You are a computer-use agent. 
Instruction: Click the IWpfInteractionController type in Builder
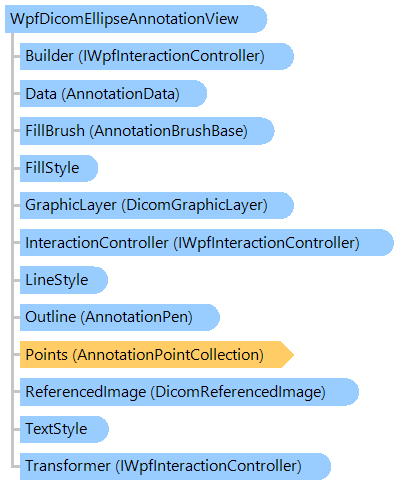click(172, 56)
